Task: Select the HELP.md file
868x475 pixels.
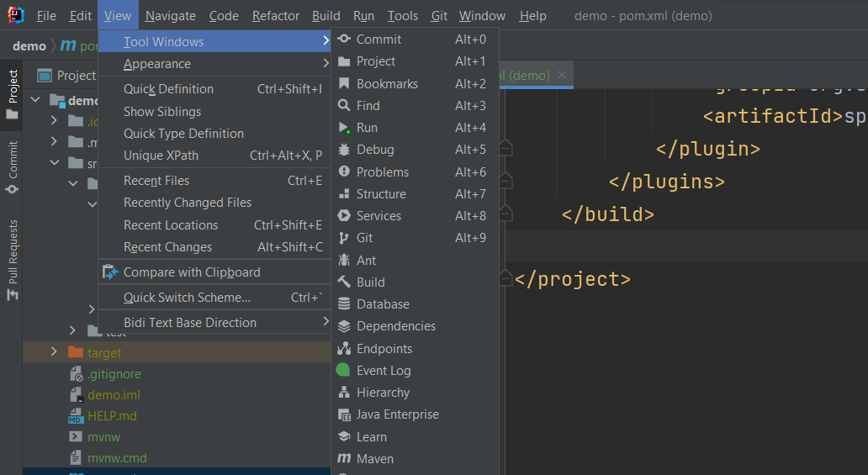Action: [x=112, y=416]
